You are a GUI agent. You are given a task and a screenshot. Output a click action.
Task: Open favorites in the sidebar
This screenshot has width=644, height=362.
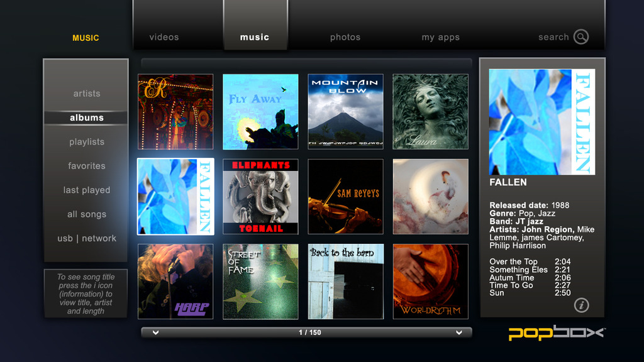pyautogui.click(x=87, y=166)
